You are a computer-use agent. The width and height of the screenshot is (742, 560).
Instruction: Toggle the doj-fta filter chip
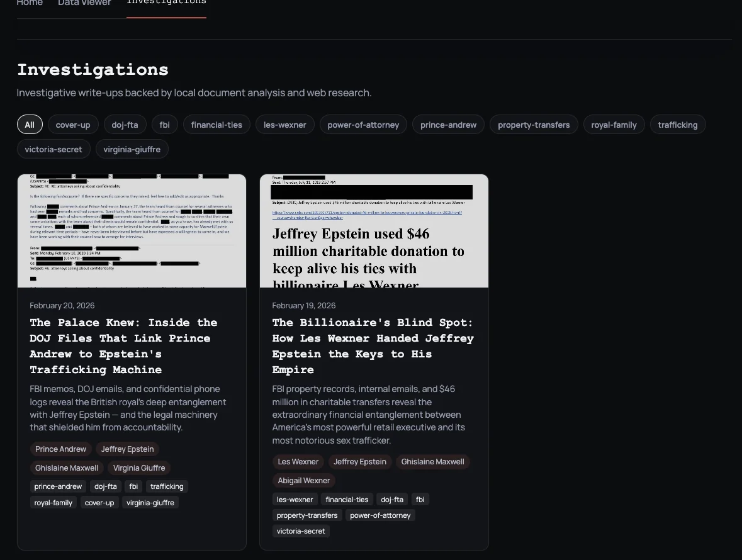coord(125,124)
